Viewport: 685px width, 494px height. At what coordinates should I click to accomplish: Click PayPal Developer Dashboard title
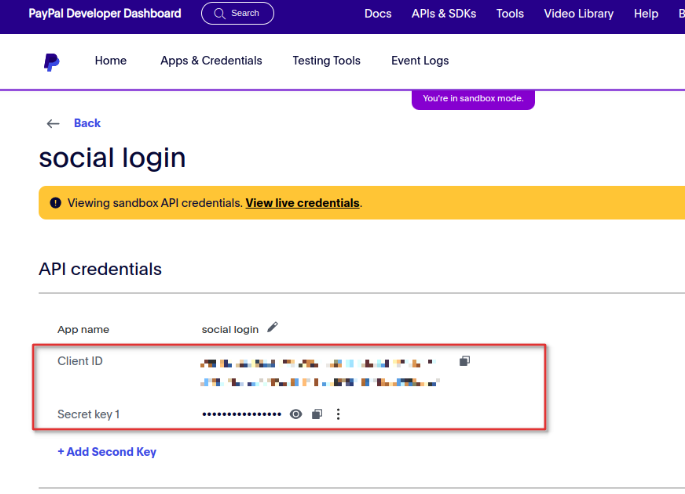105,14
